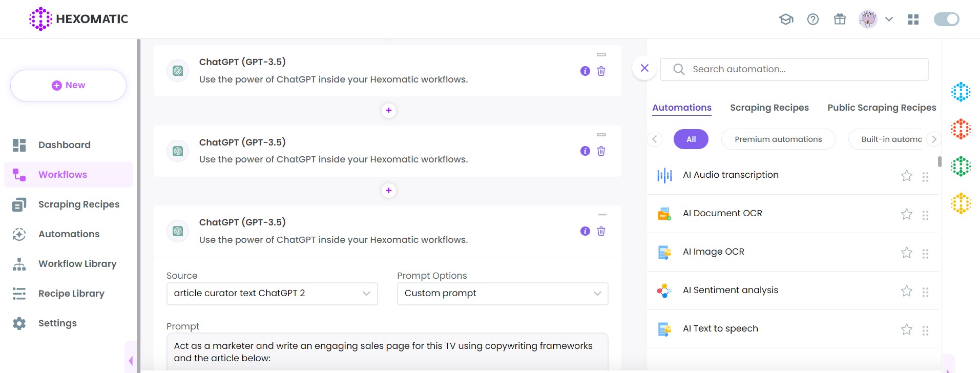Open Automations in the sidebar

click(x=69, y=234)
